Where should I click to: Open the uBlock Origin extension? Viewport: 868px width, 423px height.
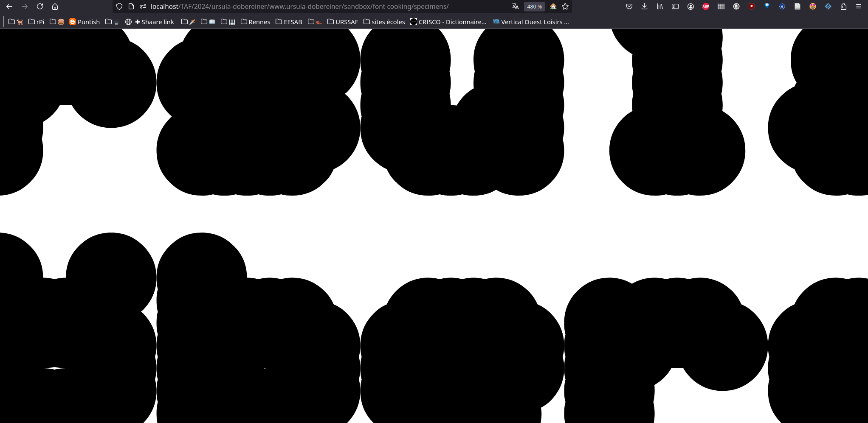pyautogui.click(x=752, y=6)
